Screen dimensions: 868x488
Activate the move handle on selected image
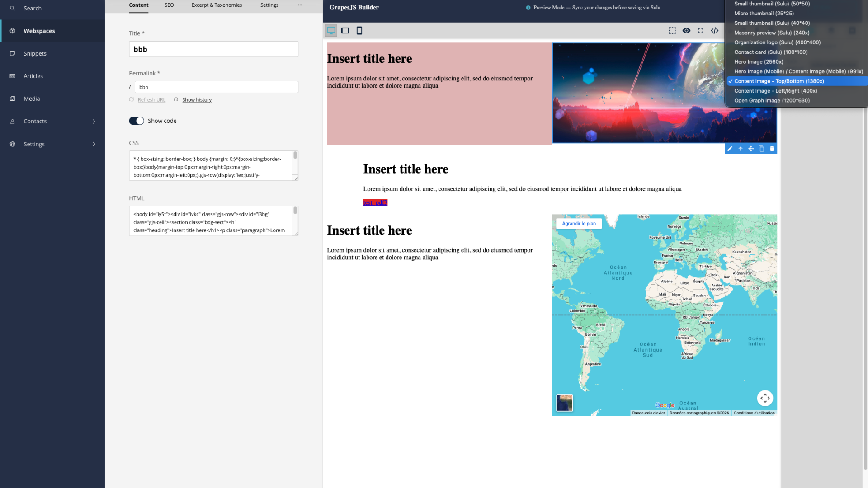tap(751, 149)
